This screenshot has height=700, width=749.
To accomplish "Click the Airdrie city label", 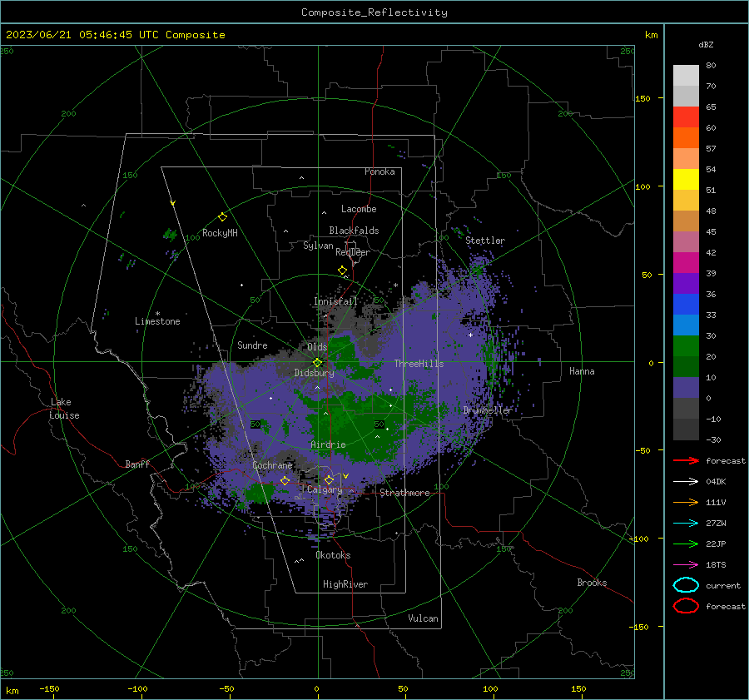I will 328,444.
